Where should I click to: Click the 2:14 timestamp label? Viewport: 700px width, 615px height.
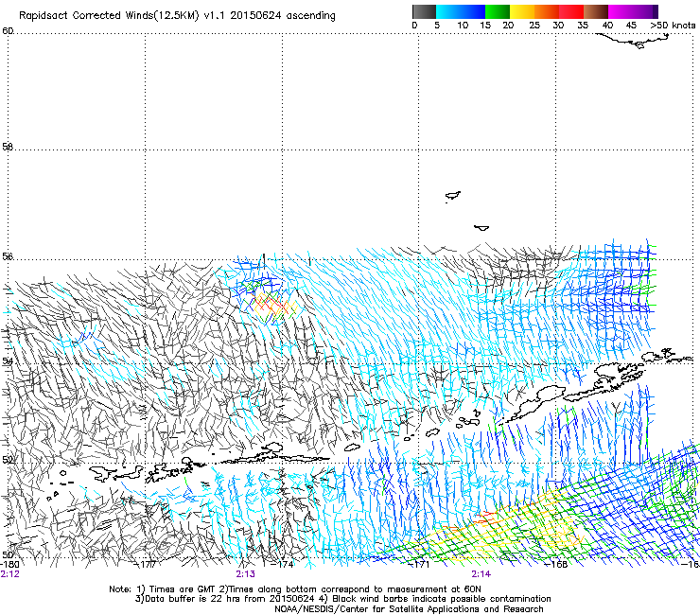point(481,574)
